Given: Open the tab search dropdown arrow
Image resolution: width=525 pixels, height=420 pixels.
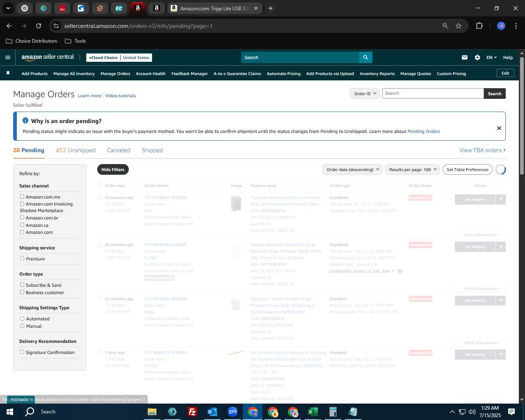Looking at the screenshot, I should pos(8,8).
